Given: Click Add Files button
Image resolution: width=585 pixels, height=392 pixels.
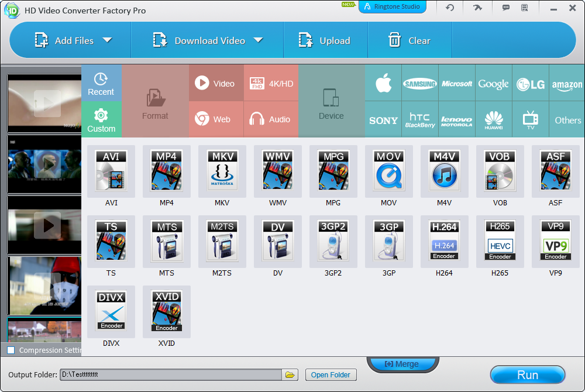Looking at the screenshot, I should (64, 40).
